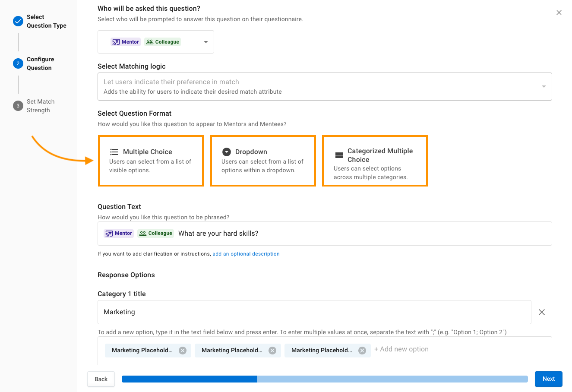Click the Categorized Multiple Choice icon

pos(339,155)
